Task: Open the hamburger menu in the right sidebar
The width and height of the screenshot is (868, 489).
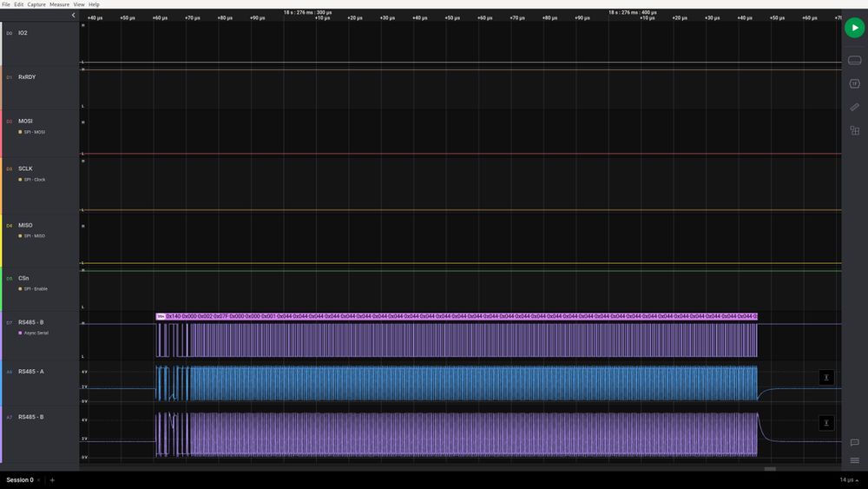Action: point(854,460)
